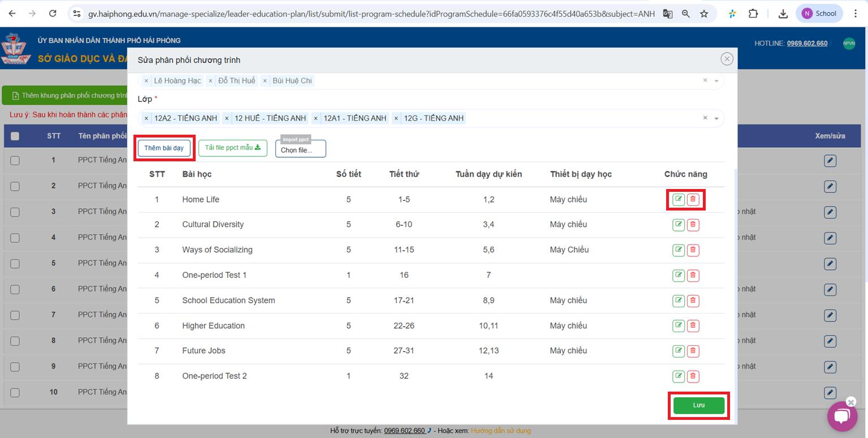This screenshot has height=438, width=868.
Task: Click the Thêm bài dạy button
Action: pos(164,148)
